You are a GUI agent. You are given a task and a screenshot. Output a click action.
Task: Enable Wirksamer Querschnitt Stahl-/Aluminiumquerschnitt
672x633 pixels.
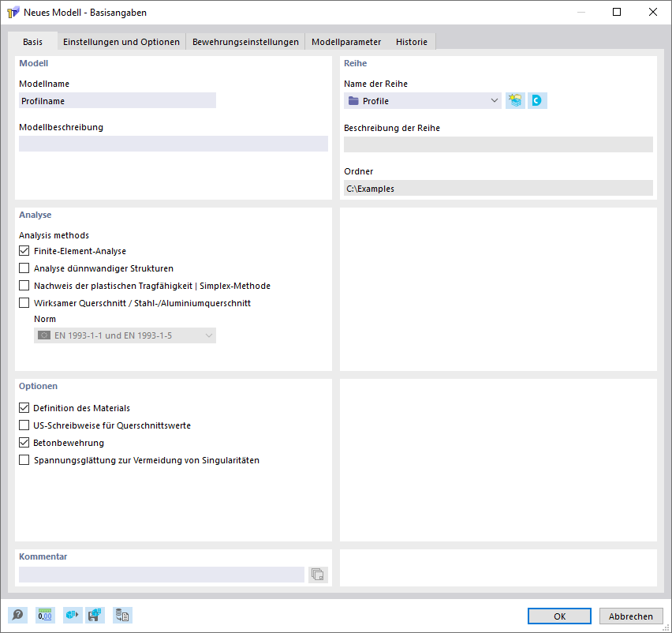[24, 303]
